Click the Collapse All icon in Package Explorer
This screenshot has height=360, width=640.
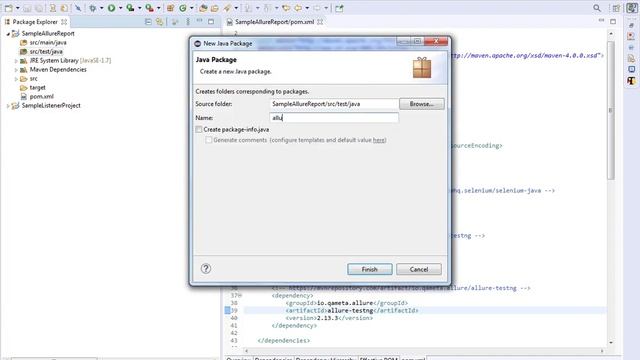(148, 22)
